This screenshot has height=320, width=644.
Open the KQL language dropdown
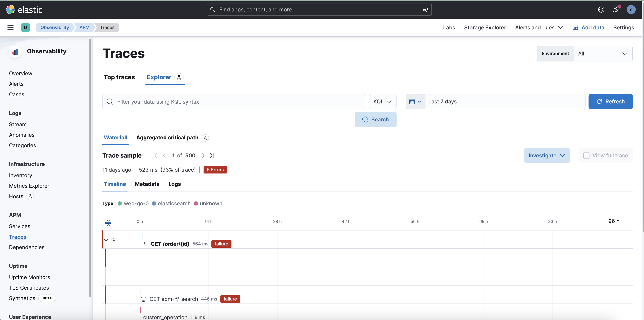pos(382,101)
